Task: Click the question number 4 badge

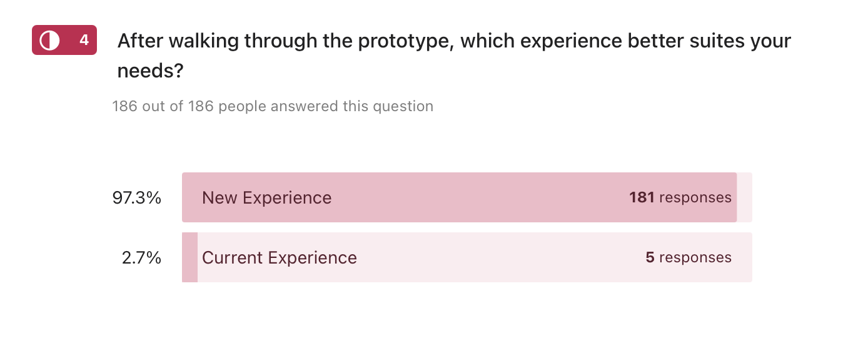Action: 84,41
